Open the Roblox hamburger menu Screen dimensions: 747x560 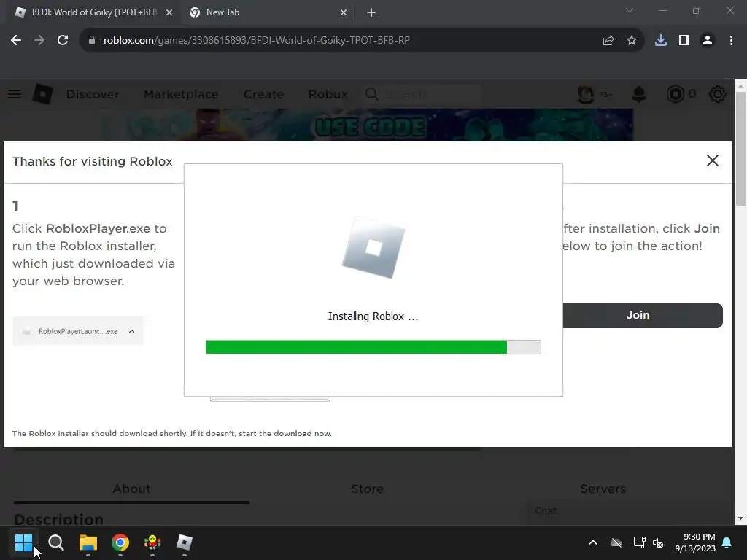pyautogui.click(x=15, y=94)
